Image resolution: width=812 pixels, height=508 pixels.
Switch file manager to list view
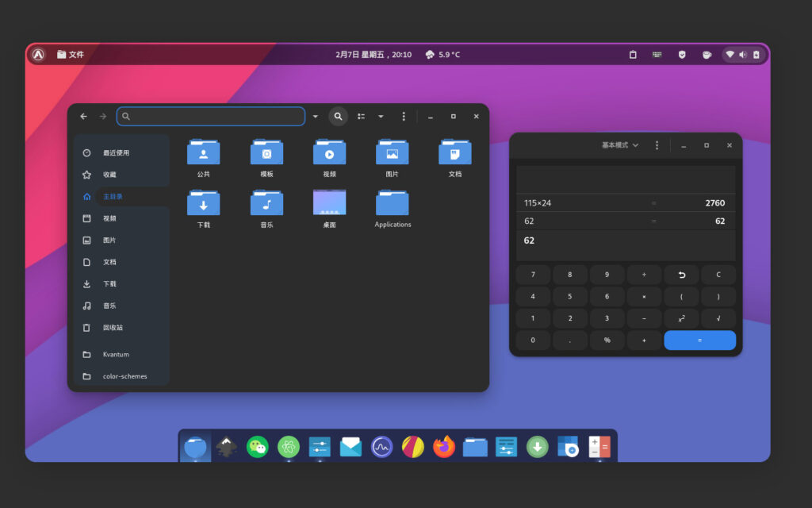(x=361, y=117)
